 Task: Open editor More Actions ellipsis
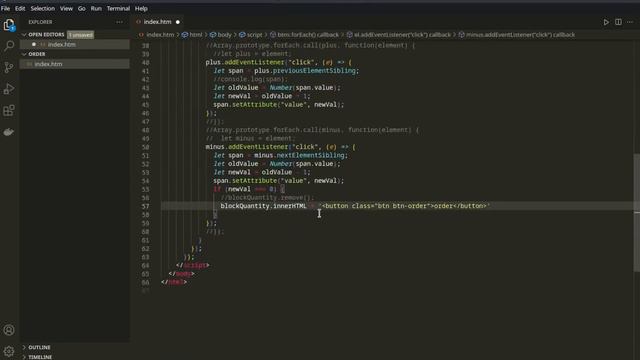click(630, 22)
